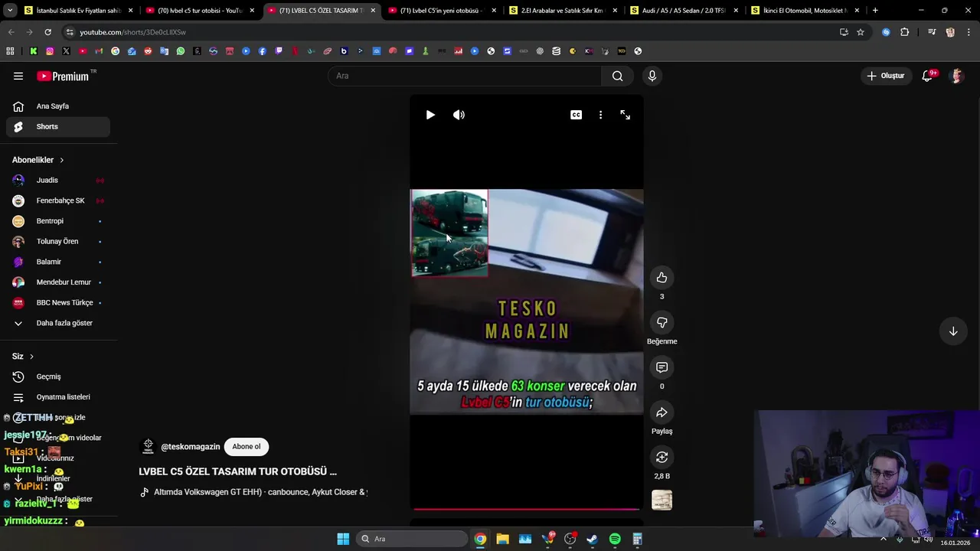Open Mendebur Lemur subscription
Screen dimensions: 980x551
pos(58,282)
